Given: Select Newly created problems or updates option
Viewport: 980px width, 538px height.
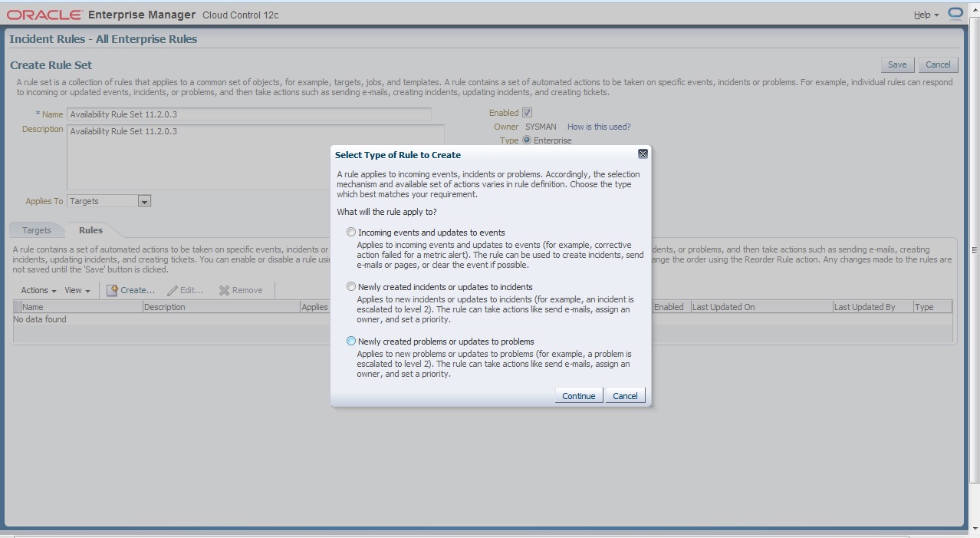Looking at the screenshot, I should click(x=351, y=341).
